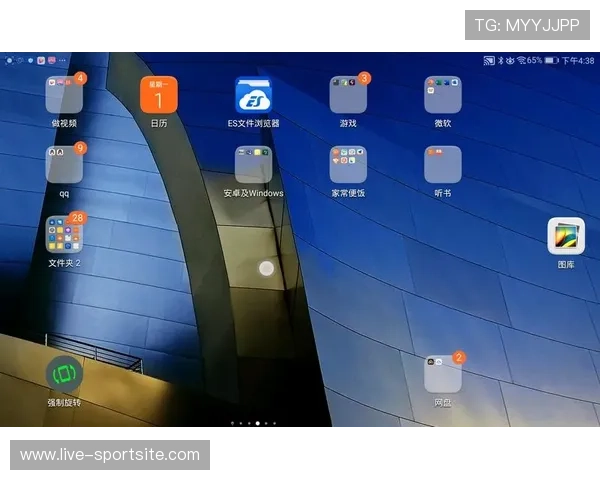Image resolution: width=600 pixels, height=480 pixels.
Task: Tap the battery indicator in status bar
Action: tap(550, 60)
